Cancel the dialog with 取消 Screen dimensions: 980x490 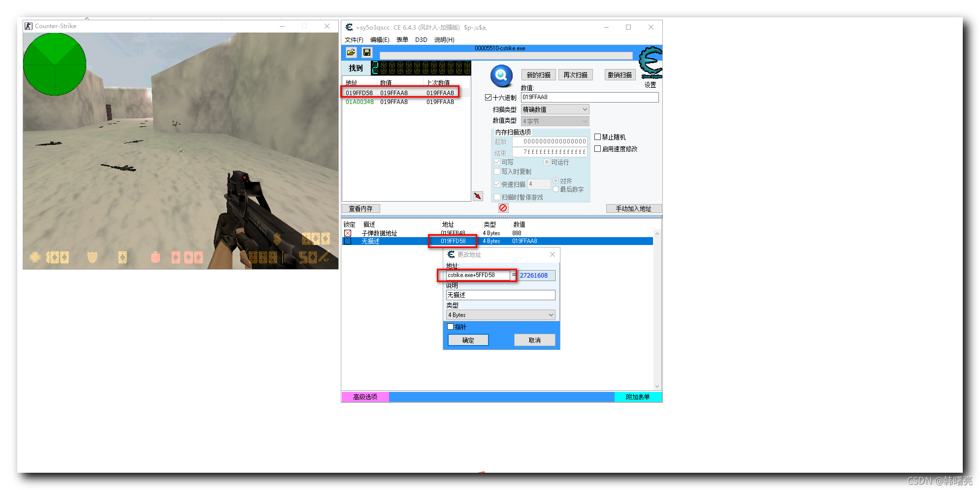(x=535, y=340)
